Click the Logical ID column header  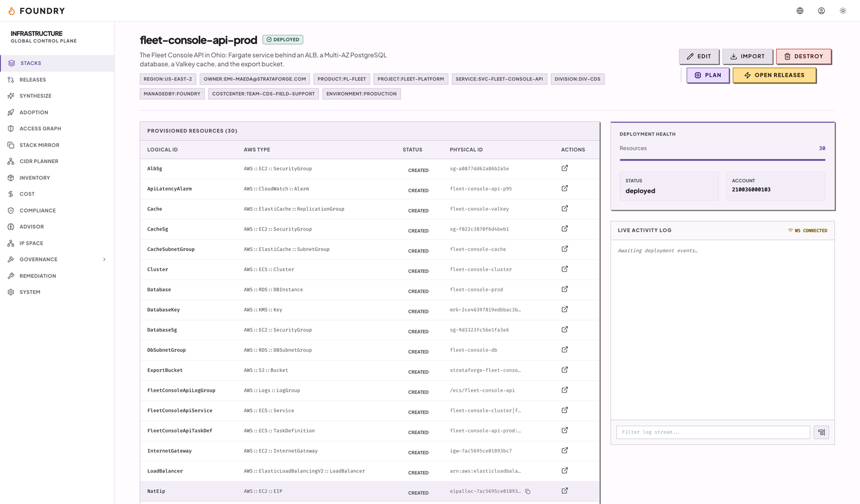coord(162,150)
